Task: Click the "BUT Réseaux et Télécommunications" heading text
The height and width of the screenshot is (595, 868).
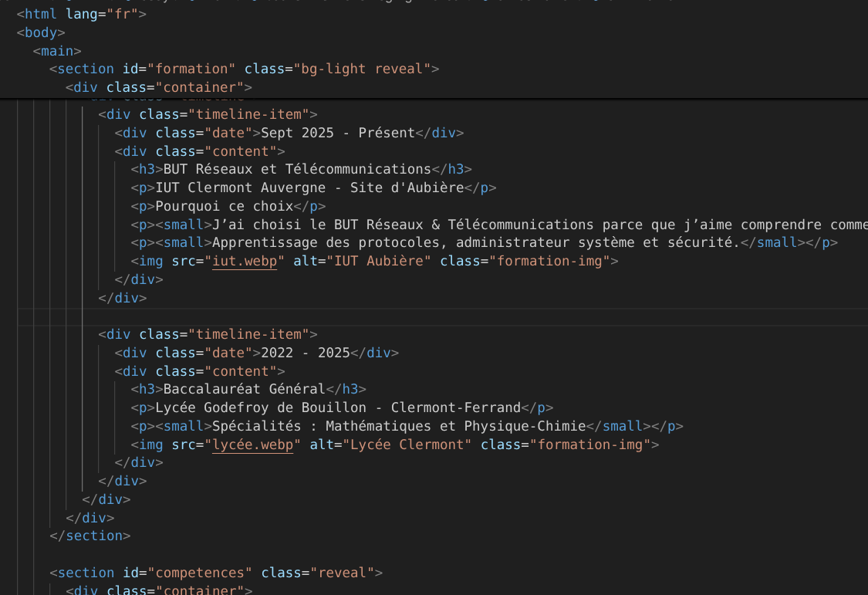Action: [x=292, y=169]
